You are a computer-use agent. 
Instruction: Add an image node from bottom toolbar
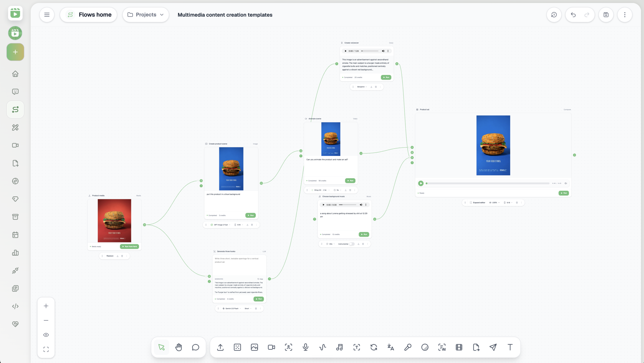pyautogui.click(x=254, y=347)
